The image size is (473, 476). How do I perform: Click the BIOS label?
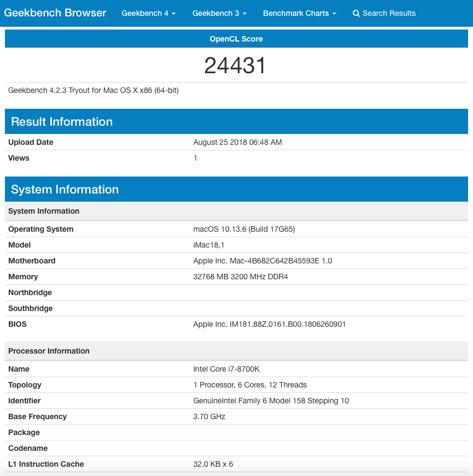point(17,324)
